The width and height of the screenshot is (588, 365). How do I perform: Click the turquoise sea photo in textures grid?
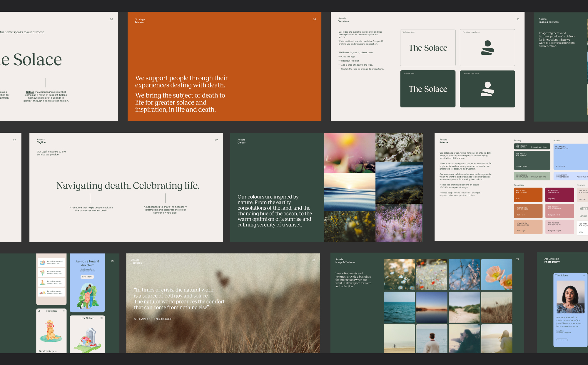coord(399,307)
